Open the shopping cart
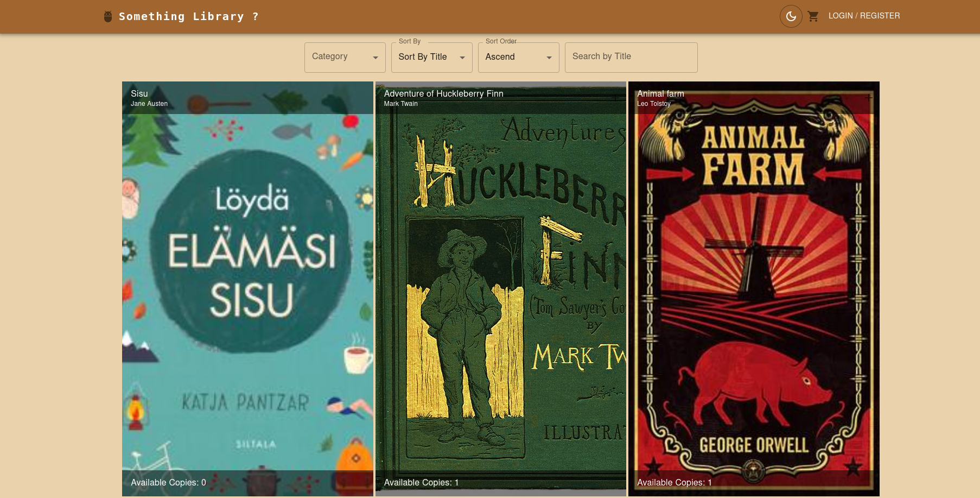 [x=813, y=16]
